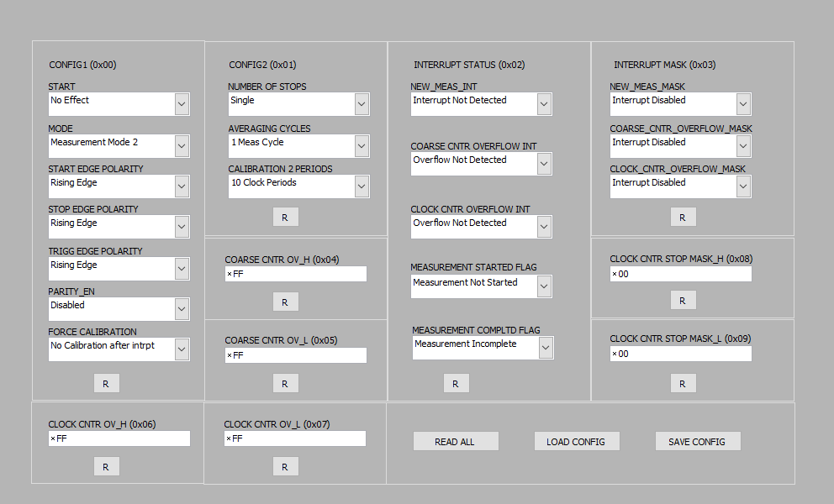Viewport: 834px width, 504px height.
Task: Expand the MEASUREMENT STARTED FLAG dropdown
Action: [x=544, y=286]
